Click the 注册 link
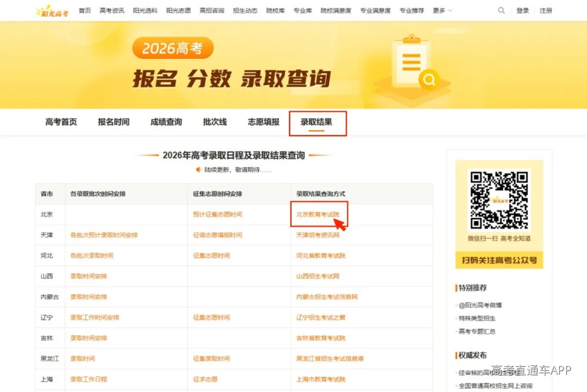The image size is (587, 392). 546,10
